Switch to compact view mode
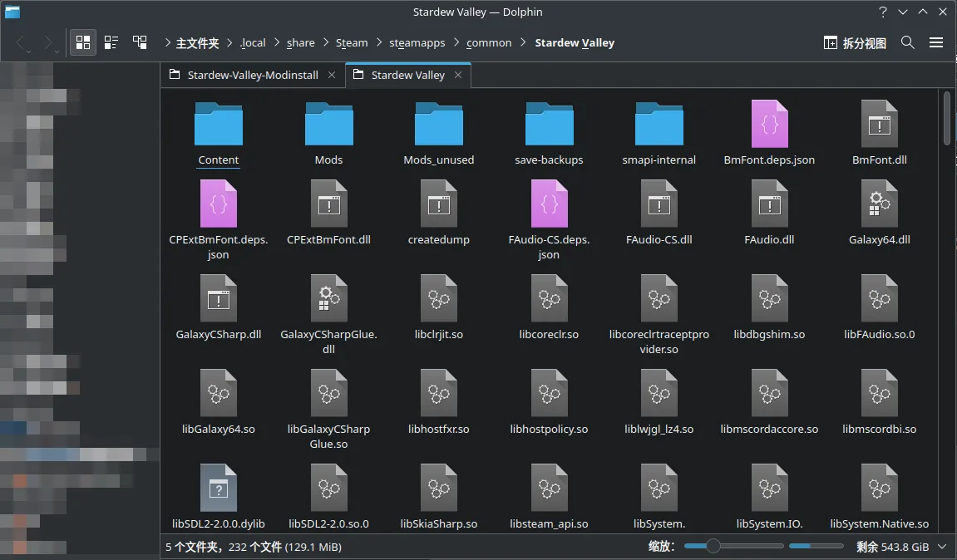Viewport: 957px width, 560px height. [111, 42]
